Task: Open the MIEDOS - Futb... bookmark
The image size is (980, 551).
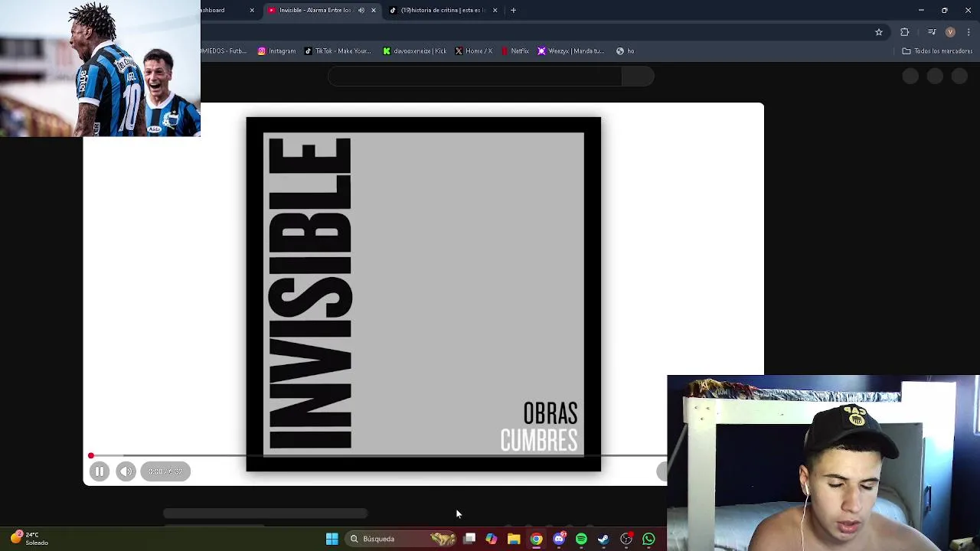Action: [x=224, y=51]
